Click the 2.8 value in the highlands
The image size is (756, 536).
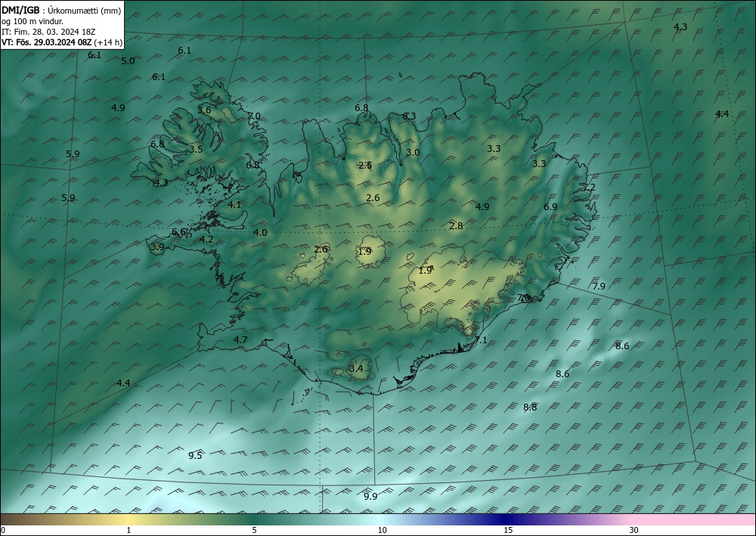coord(456,225)
